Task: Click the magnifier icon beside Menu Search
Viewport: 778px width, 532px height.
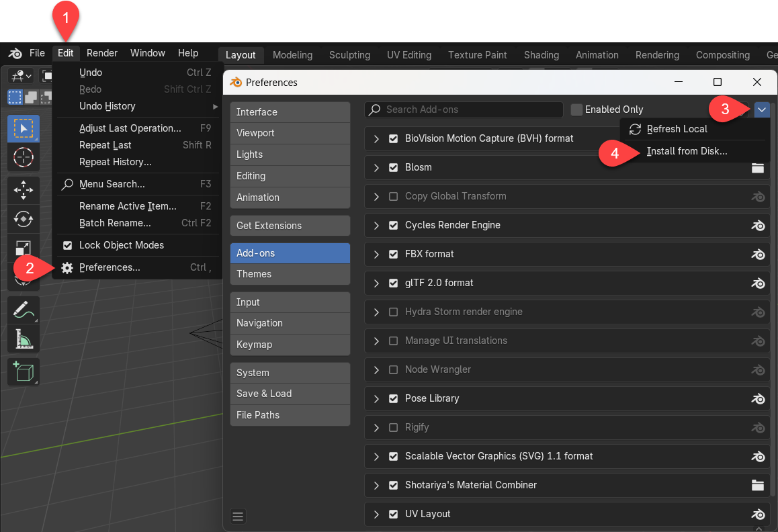Action: coord(67,184)
